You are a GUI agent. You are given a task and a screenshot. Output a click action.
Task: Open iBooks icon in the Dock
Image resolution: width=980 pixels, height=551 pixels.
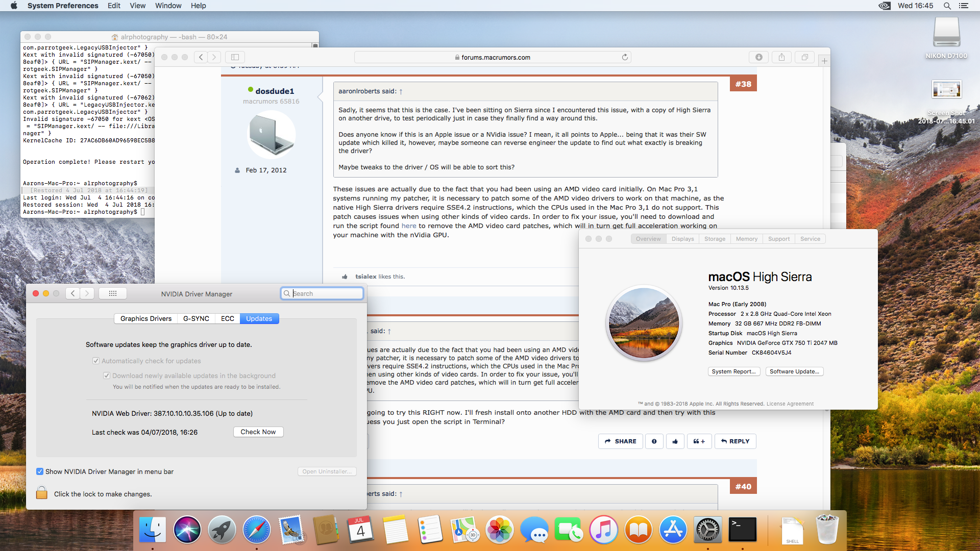(x=639, y=530)
